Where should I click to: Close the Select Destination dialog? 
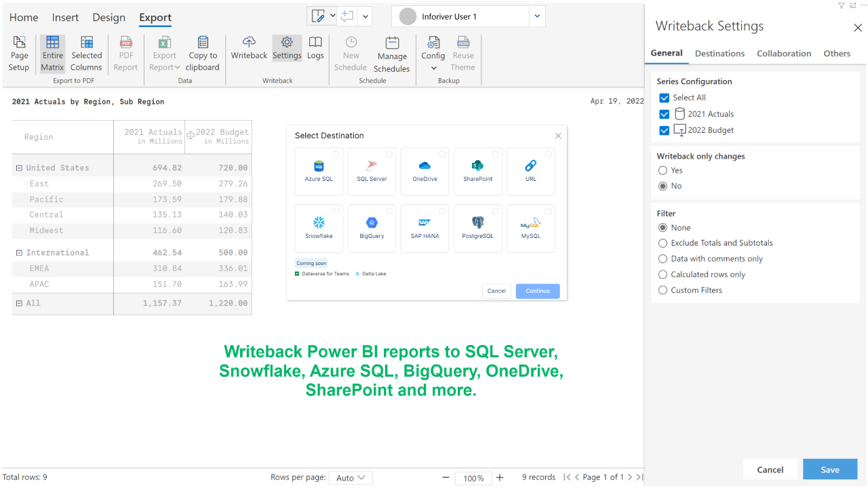[x=558, y=136]
